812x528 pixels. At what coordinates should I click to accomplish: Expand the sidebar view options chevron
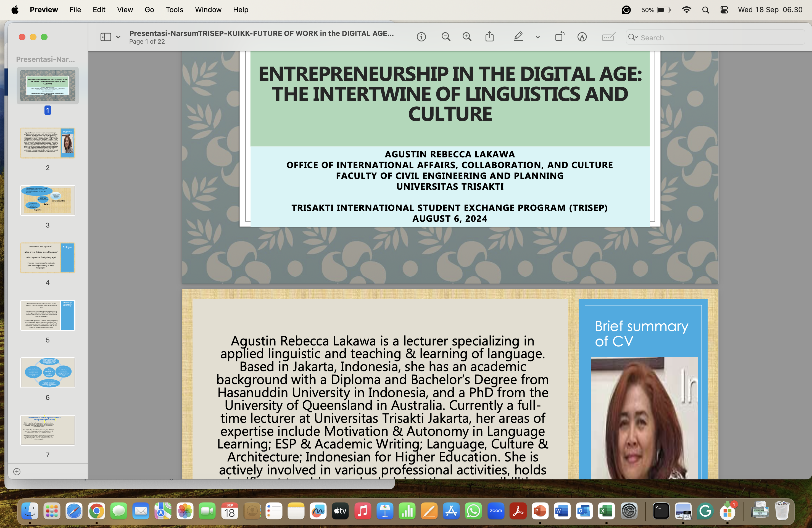click(x=118, y=37)
